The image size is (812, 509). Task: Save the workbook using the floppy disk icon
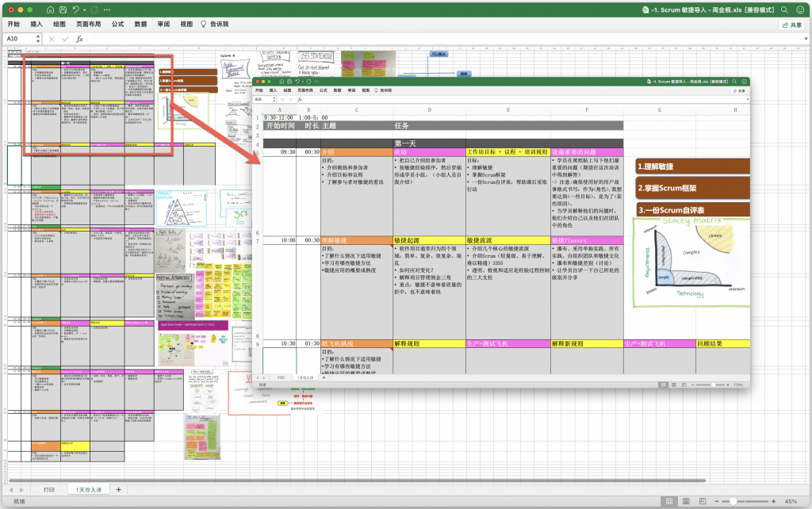click(63, 10)
